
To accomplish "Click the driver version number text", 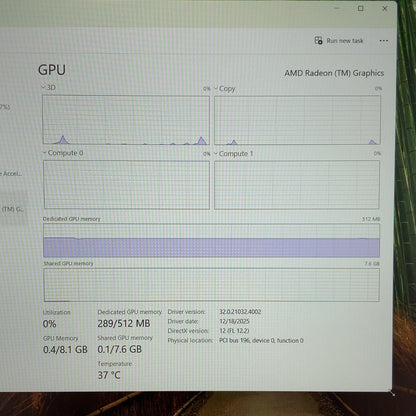I will (240, 312).
